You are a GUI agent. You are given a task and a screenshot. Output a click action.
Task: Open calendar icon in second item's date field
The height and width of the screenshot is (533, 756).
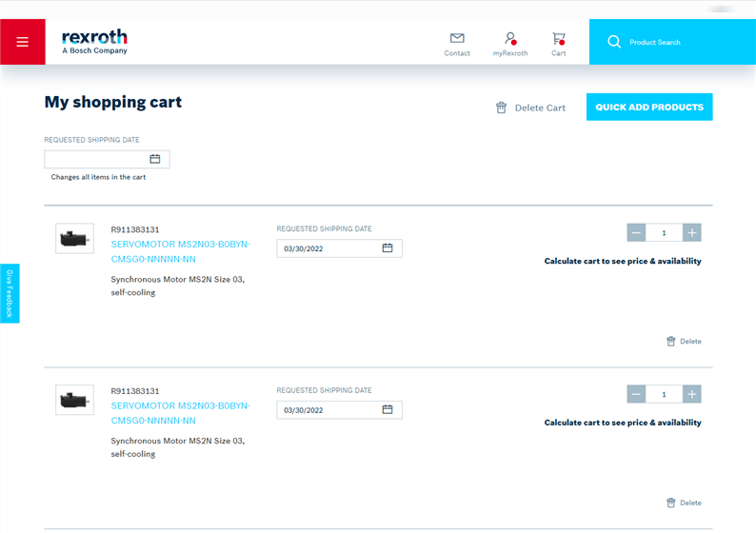388,409
